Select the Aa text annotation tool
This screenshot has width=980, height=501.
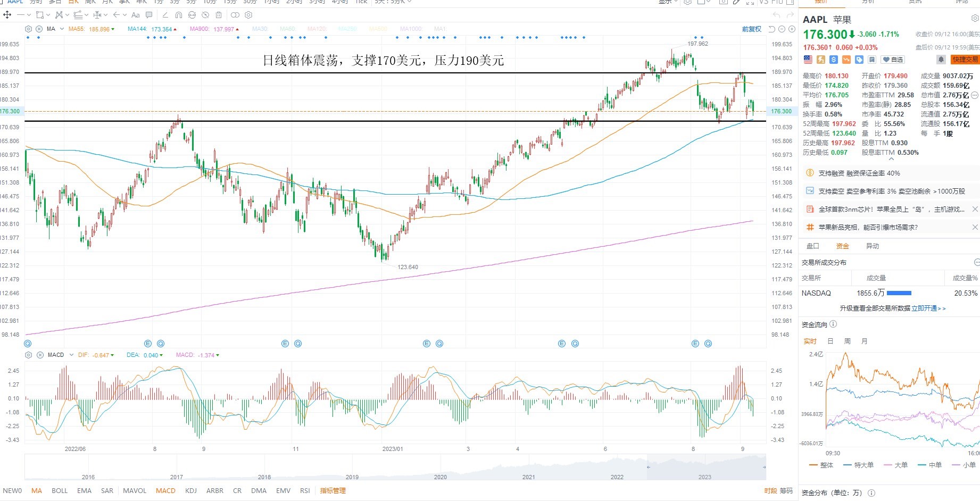(x=136, y=15)
